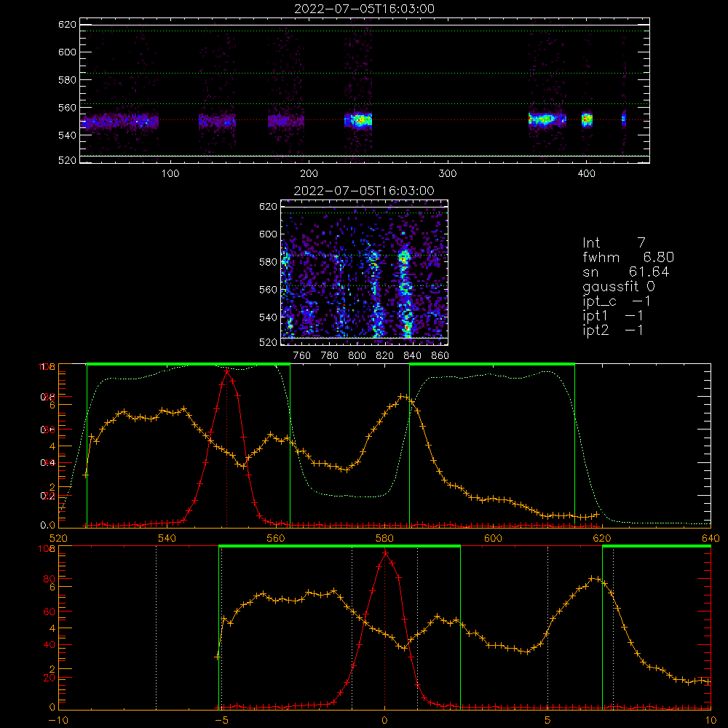The image size is (728, 728).
Task: Click the red Gaussian peak in upper profile plot
Action: point(226,371)
